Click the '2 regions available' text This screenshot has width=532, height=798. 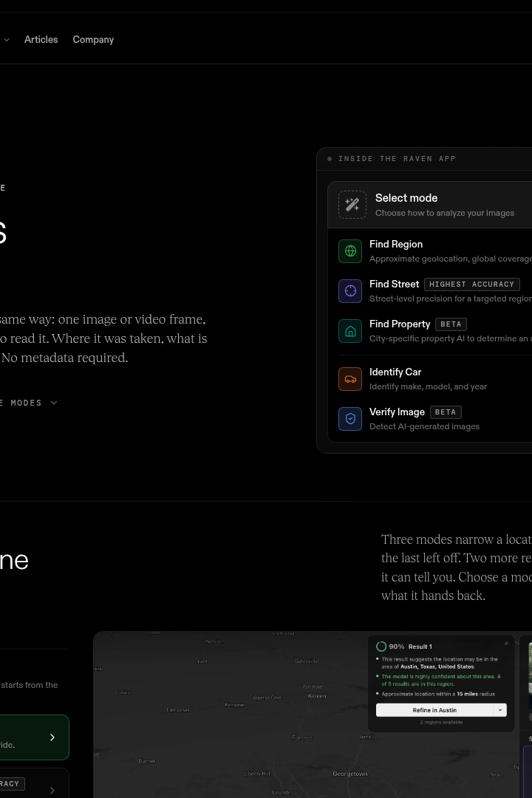coord(441,722)
